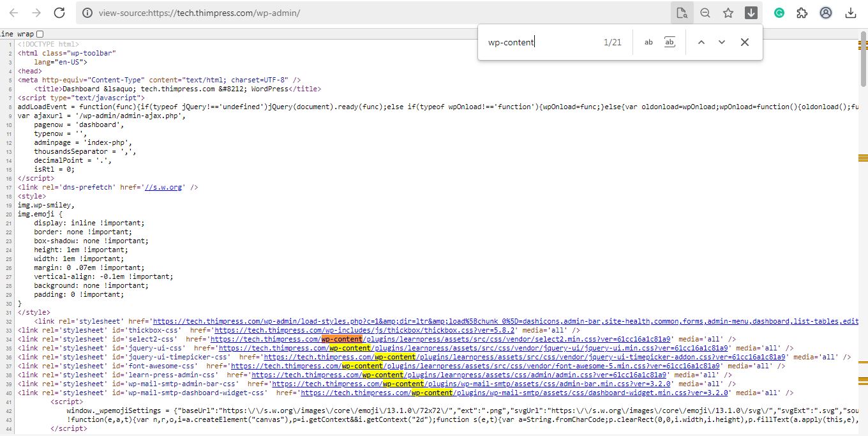Click the back navigation arrow
The height and width of the screenshot is (436, 868).
13,12
